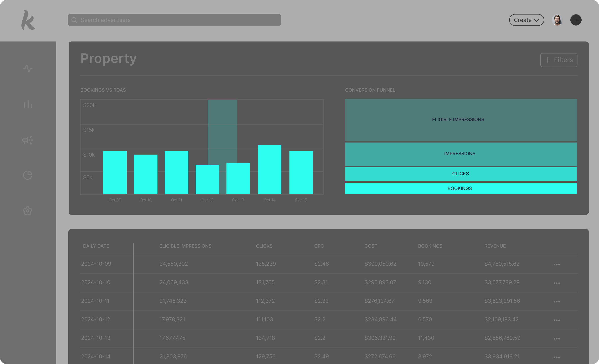
Task: Open the settings gear sidebar icon
Action: tap(28, 211)
